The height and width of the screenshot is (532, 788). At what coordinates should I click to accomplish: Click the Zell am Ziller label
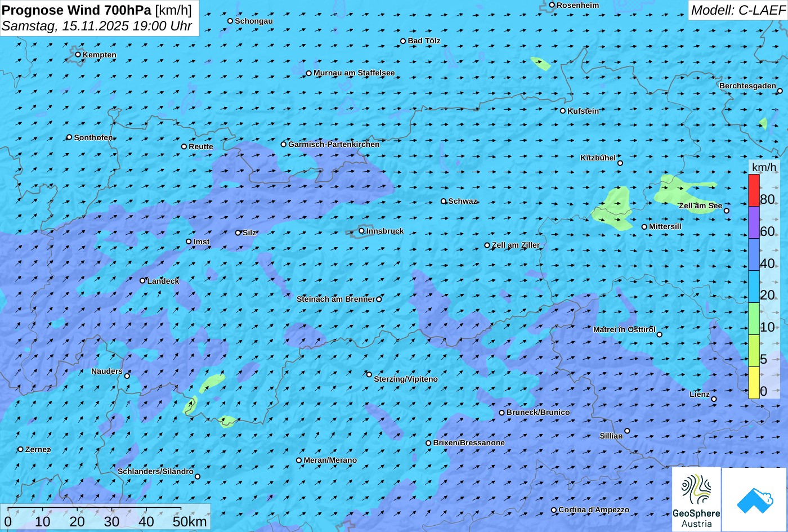516,245
